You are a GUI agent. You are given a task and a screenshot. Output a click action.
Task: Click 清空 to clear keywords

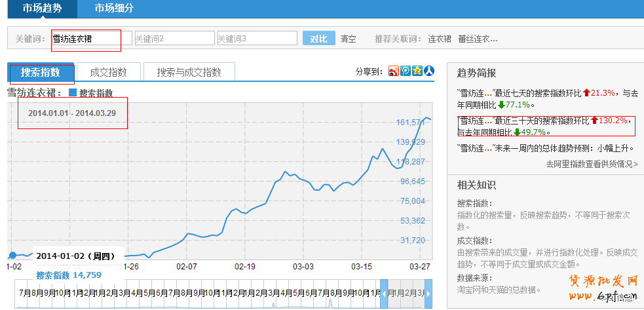(349, 39)
